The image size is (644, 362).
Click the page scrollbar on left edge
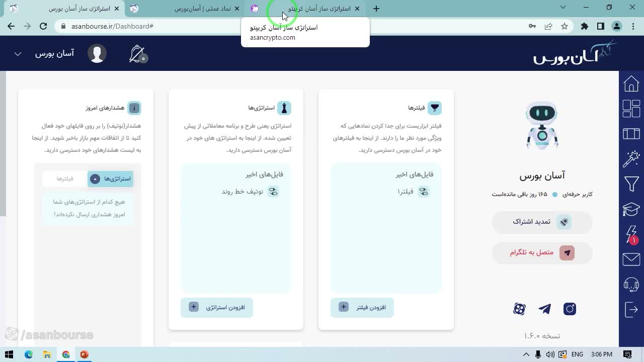click(3, 144)
